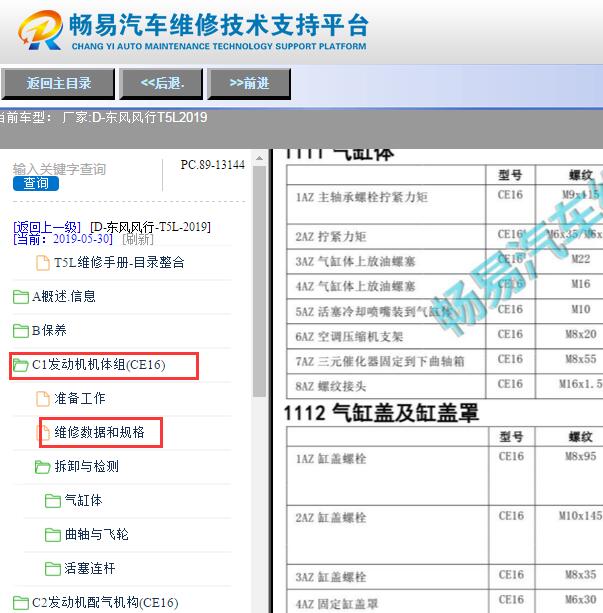603x613 pixels.
Task: Click table row 4AZ 固定缸盖罩
Action: click(445, 602)
